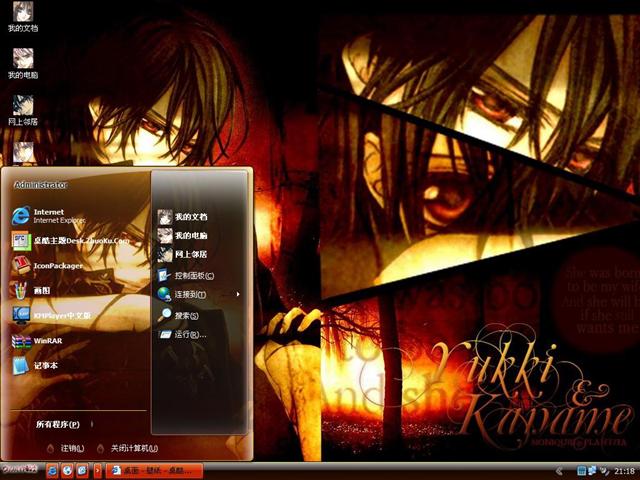This screenshot has height=480, width=640.
Task: Open 我的文档 desktop icon
Action: coord(22,19)
